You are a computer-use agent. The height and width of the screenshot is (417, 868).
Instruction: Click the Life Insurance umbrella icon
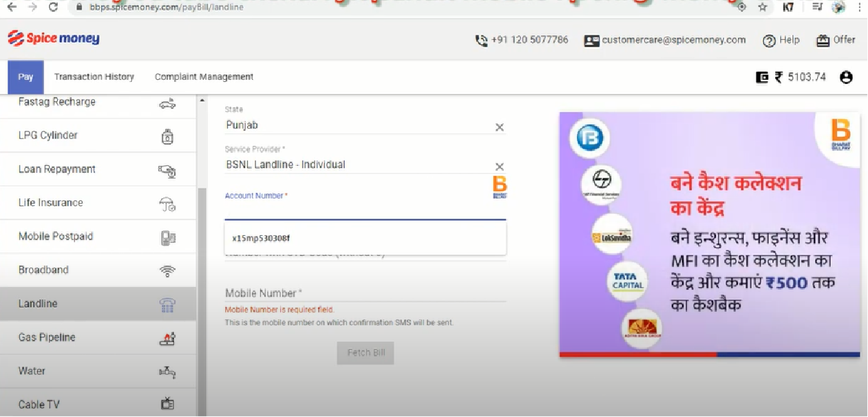point(167,204)
